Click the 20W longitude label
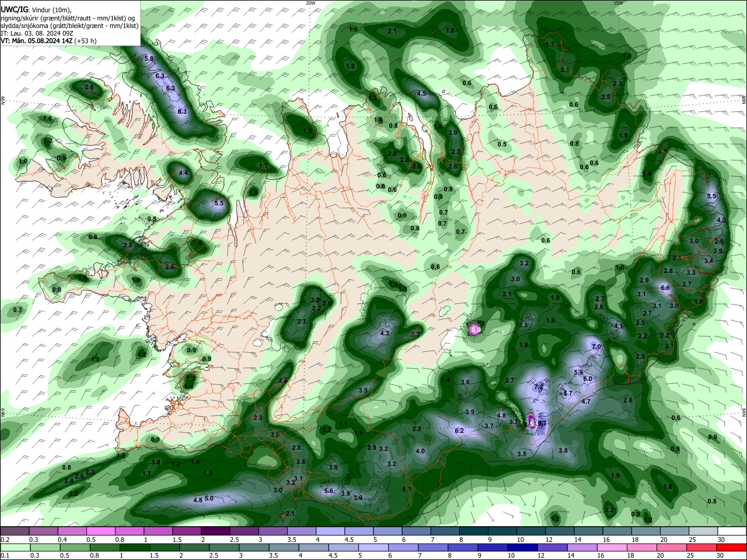The height and width of the screenshot is (560, 747). 310,3
